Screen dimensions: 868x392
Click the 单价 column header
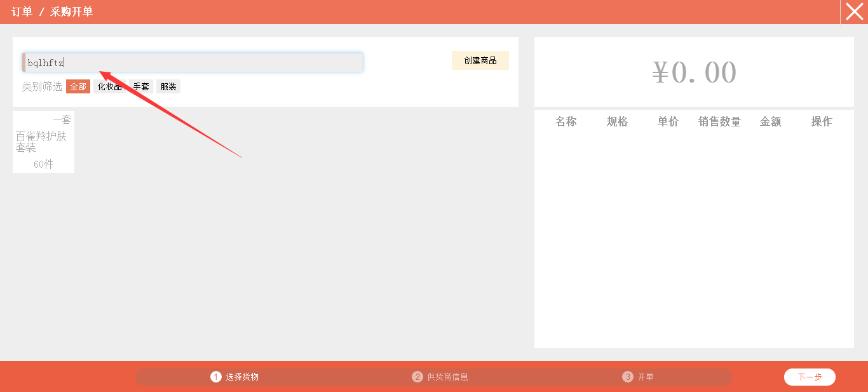(x=668, y=122)
